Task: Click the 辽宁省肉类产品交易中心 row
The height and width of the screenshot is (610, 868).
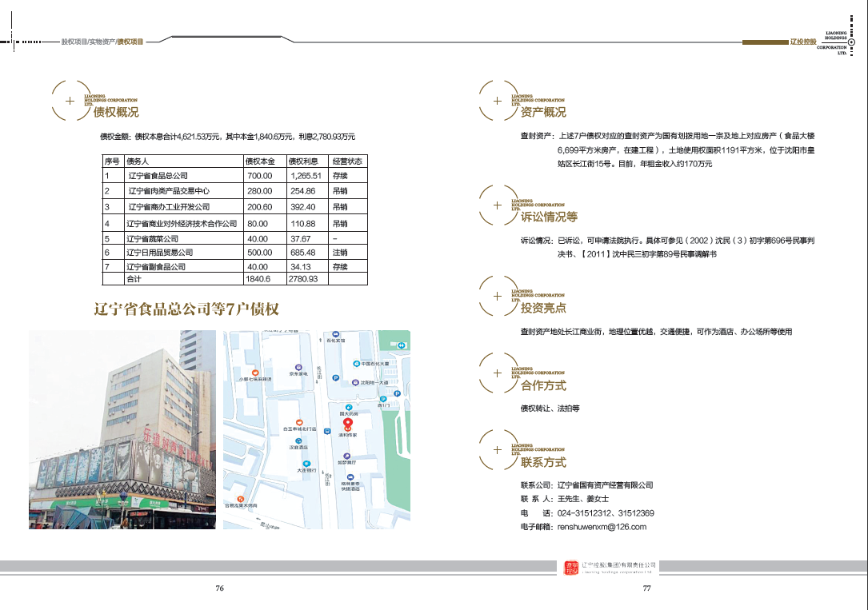Action: tap(234, 191)
